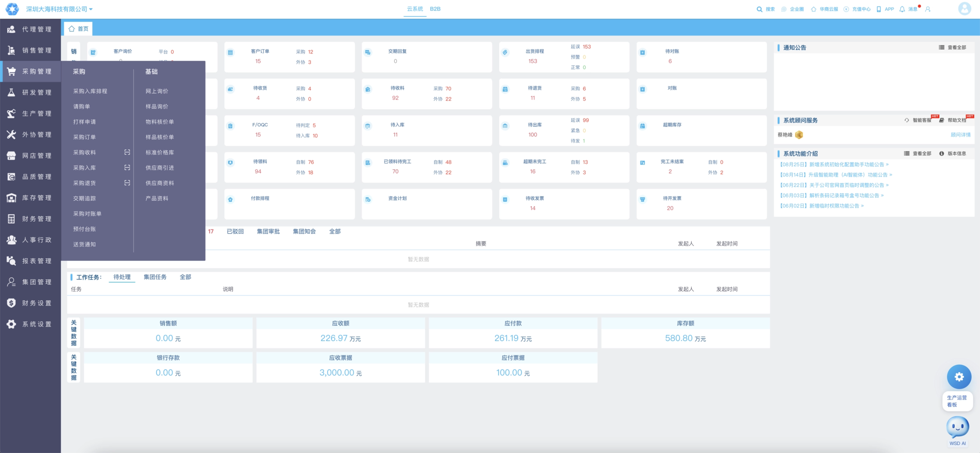980x453 pixels.
Task: Click the 搜索 magnifier icon in header
Action: tap(759, 9)
